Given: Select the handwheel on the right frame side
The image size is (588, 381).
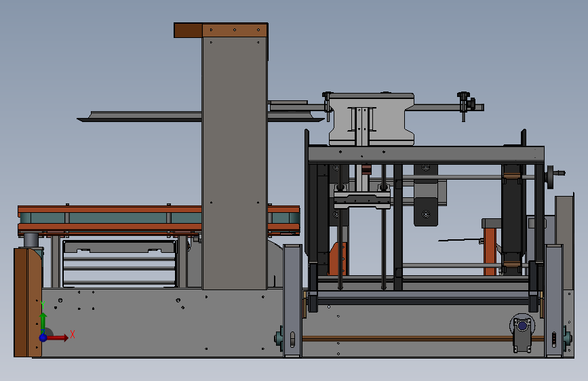Looking at the screenshot, I should pyautogui.click(x=551, y=177).
